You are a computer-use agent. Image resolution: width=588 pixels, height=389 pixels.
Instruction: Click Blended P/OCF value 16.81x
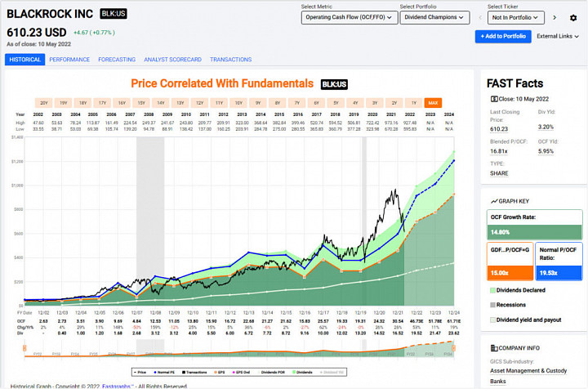pos(499,151)
